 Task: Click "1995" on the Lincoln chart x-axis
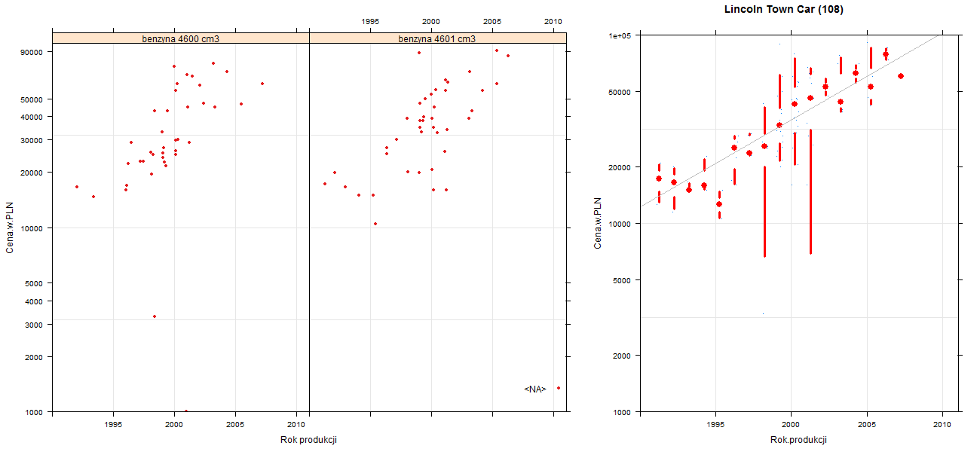coord(715,425)
